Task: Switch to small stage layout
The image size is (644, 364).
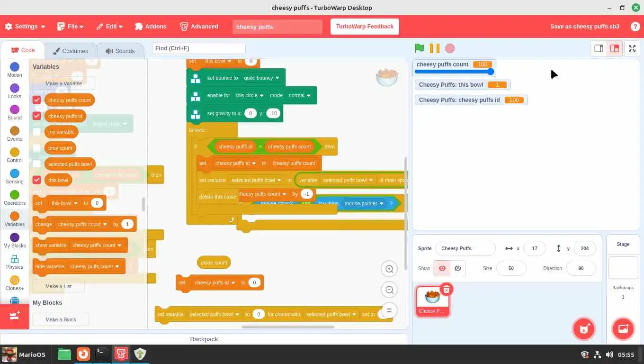Action: [x=599, y=48]
